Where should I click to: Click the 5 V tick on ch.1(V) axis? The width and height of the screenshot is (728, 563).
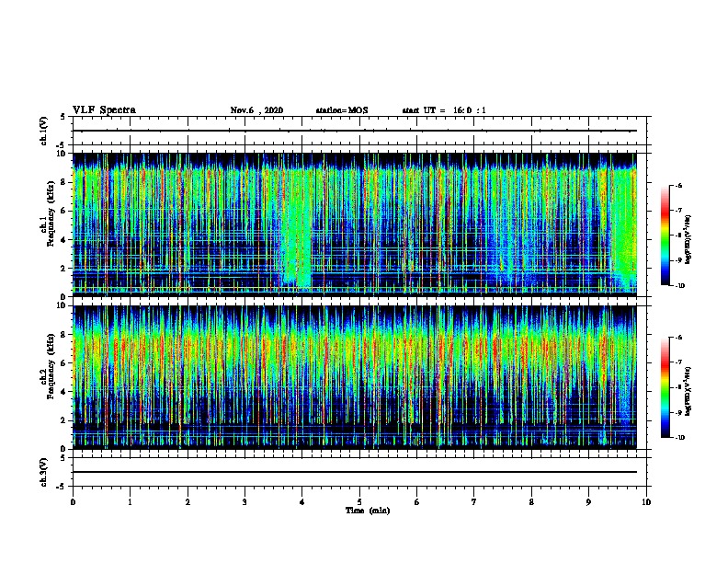click(x=63, y=117)
